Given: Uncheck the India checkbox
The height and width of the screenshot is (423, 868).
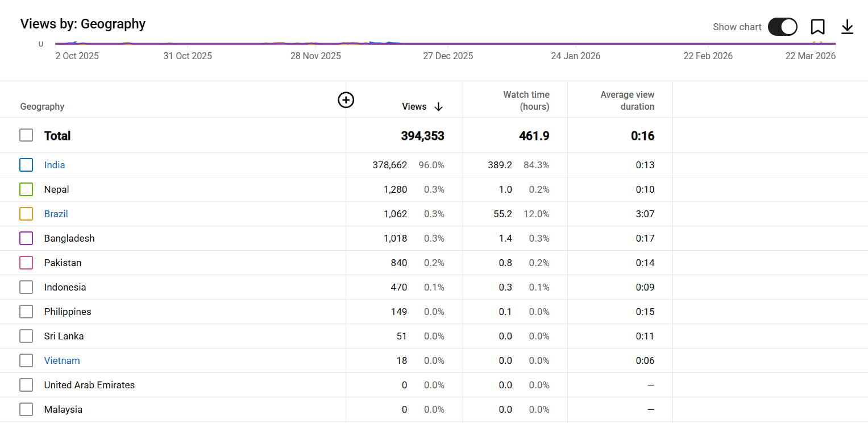Looking at the screenshot, I should (26, 165).
